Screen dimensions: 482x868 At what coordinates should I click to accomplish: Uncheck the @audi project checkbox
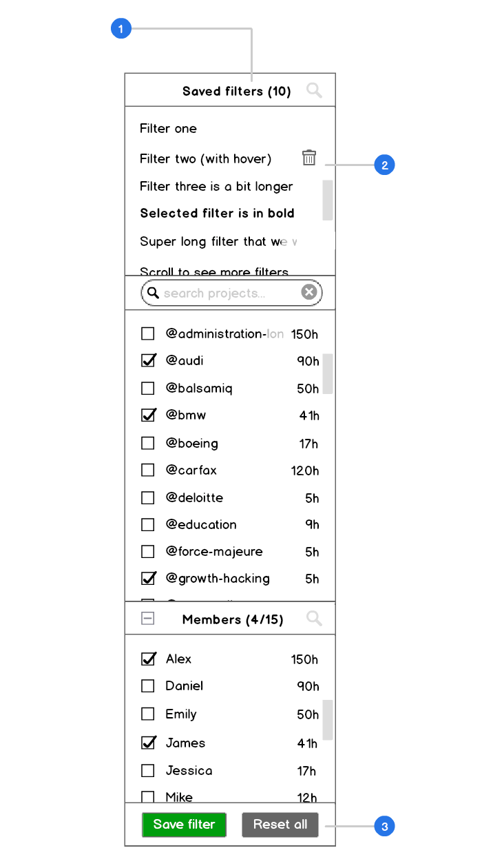click(148, 360)
